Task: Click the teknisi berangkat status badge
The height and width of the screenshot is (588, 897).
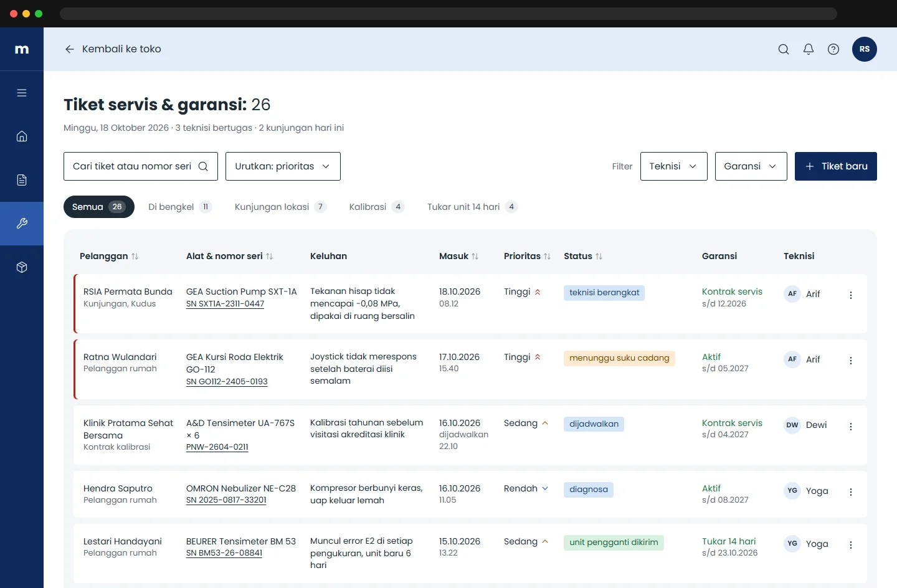Action: coord(604,293)
